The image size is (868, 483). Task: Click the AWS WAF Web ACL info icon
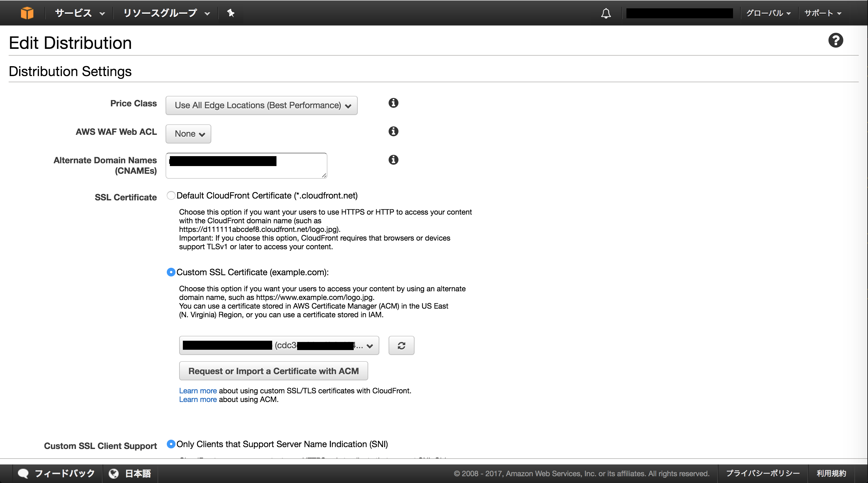tap(393, 132)
